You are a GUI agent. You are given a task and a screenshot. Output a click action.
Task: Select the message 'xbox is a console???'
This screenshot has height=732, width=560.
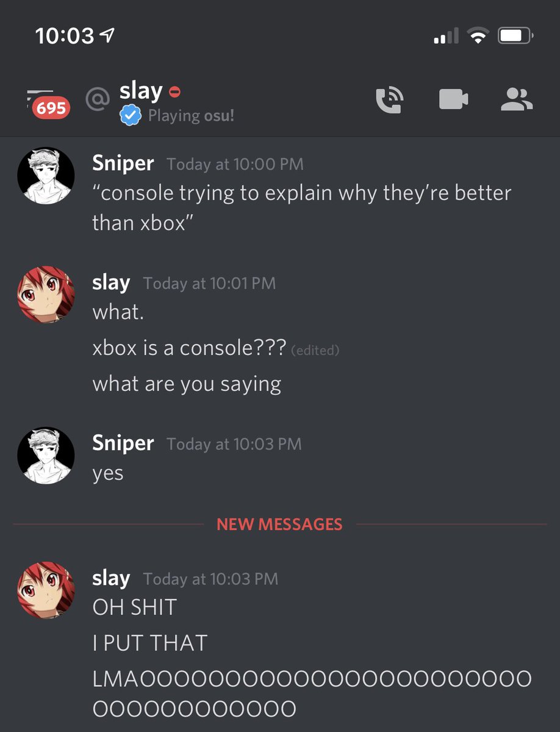[190, 348]
